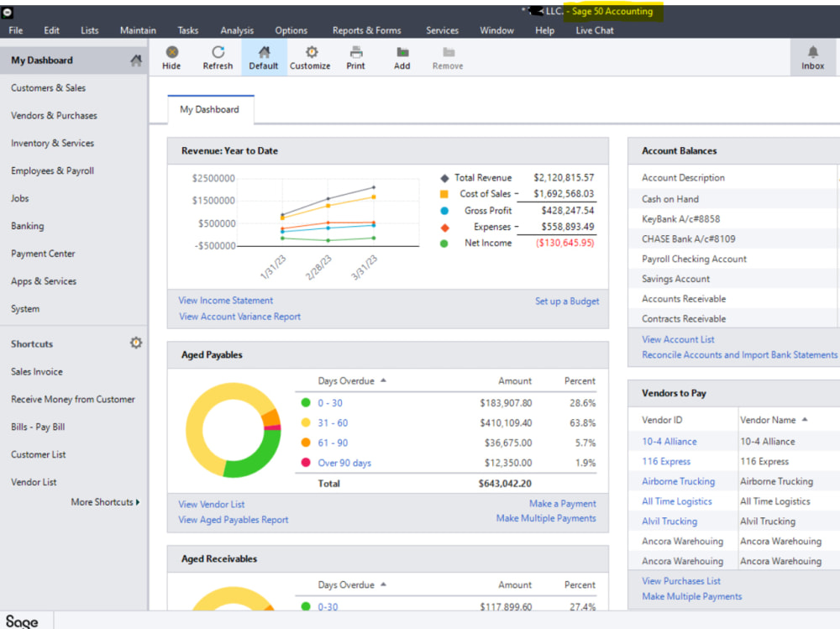Image resolution: width=840 pixels, height=629 pixels.
Task: Sort Aged Payables by Days Overdue arrow
Action: pyautogui.click(x=384, y=380)
